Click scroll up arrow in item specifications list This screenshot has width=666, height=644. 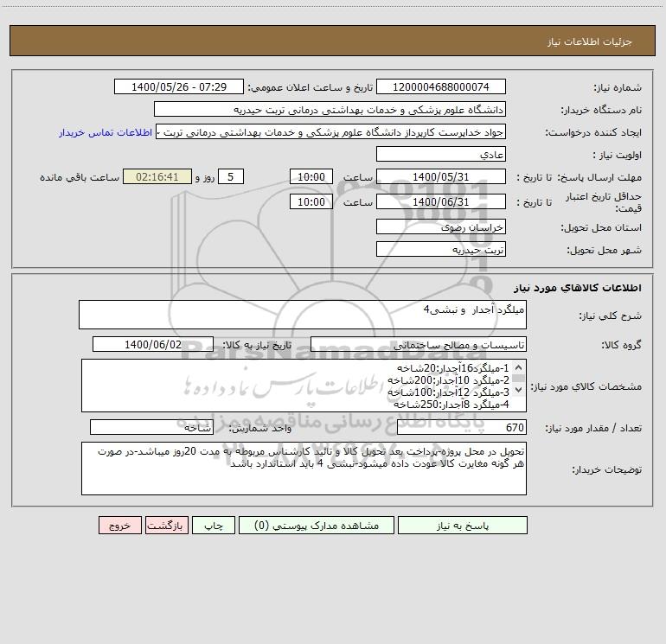[x=518, y=367]
